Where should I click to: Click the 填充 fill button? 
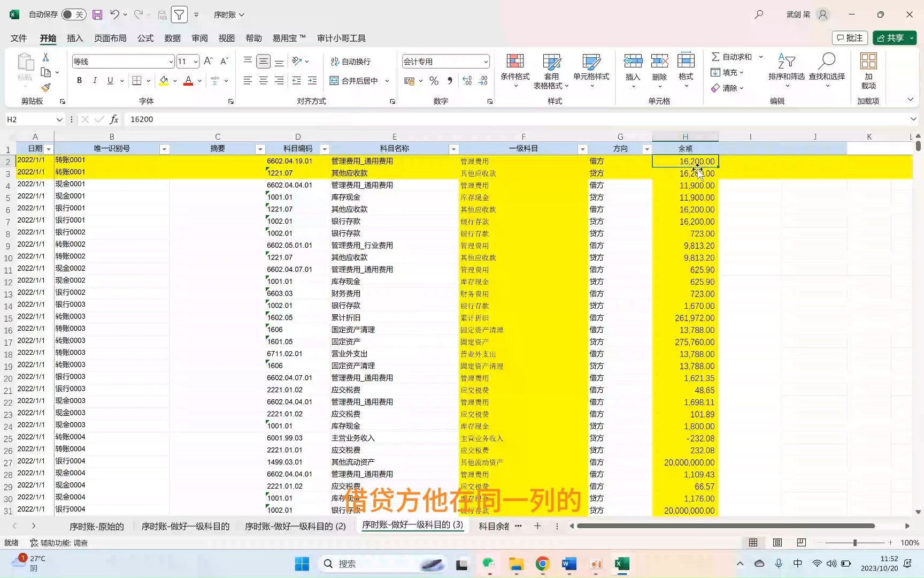click(x=726, y=72)
